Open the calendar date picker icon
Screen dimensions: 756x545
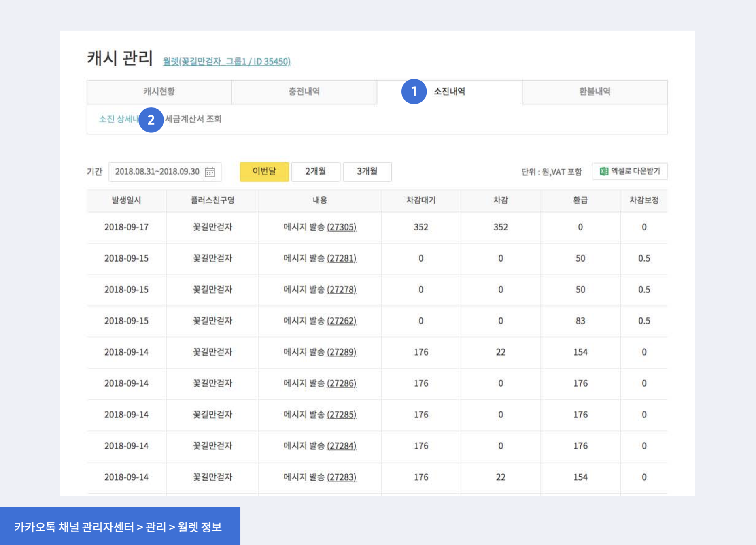pos(210,172)
